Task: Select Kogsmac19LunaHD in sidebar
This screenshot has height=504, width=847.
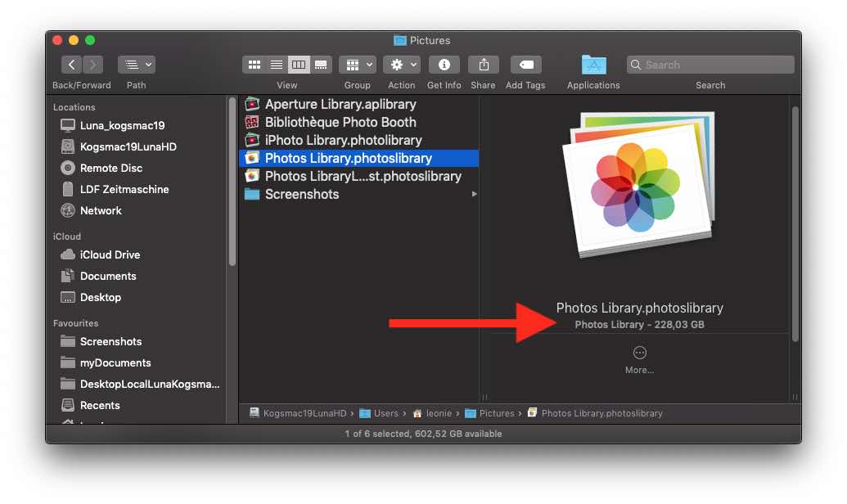Action: pos(128,147)
